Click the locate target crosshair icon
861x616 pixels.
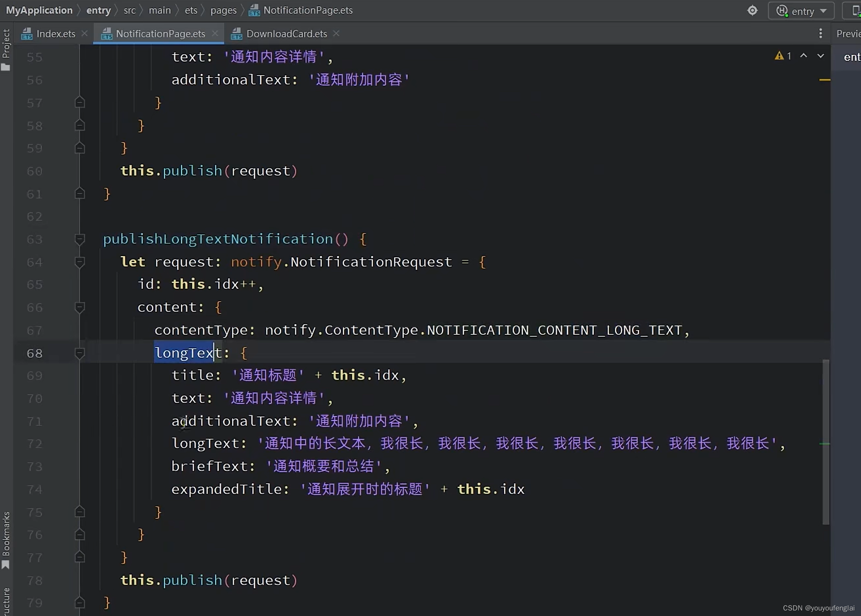pos(752,11)
